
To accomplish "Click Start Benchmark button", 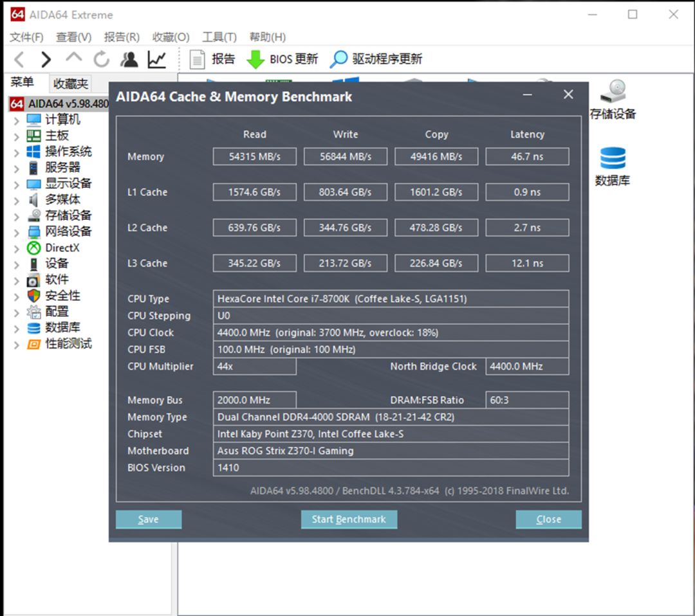I will tap(349, 520).
